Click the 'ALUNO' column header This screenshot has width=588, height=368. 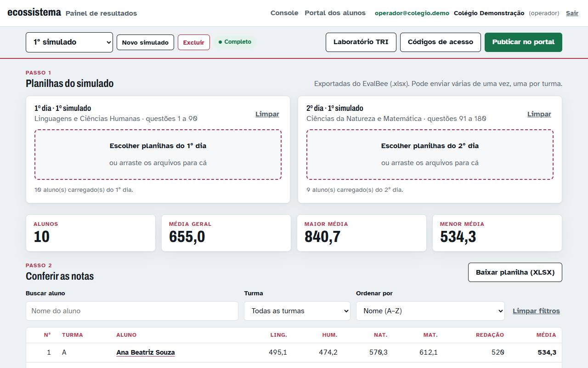(126, 335)
